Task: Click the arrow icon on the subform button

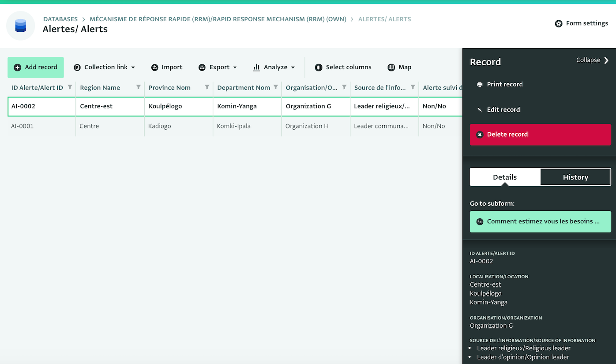Action: pos(480,221)
